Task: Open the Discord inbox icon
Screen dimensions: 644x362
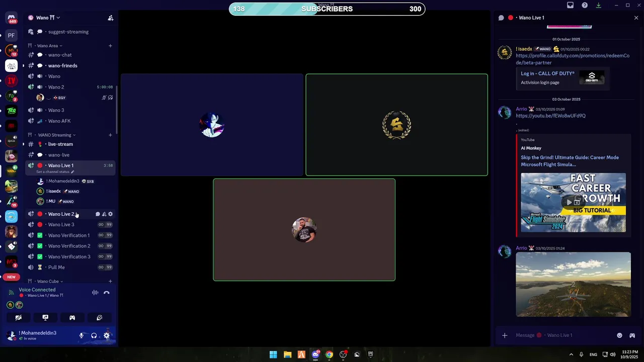Action: [570, 5]
